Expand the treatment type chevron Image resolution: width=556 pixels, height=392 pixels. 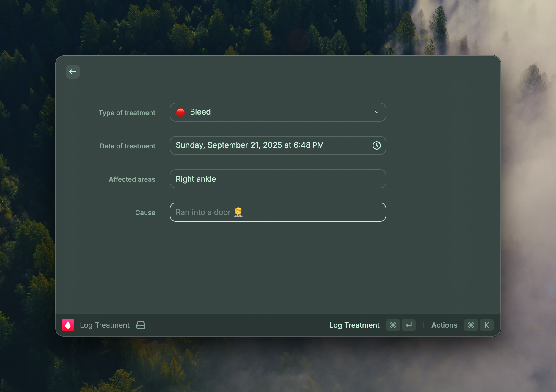(x=376, y=112)
